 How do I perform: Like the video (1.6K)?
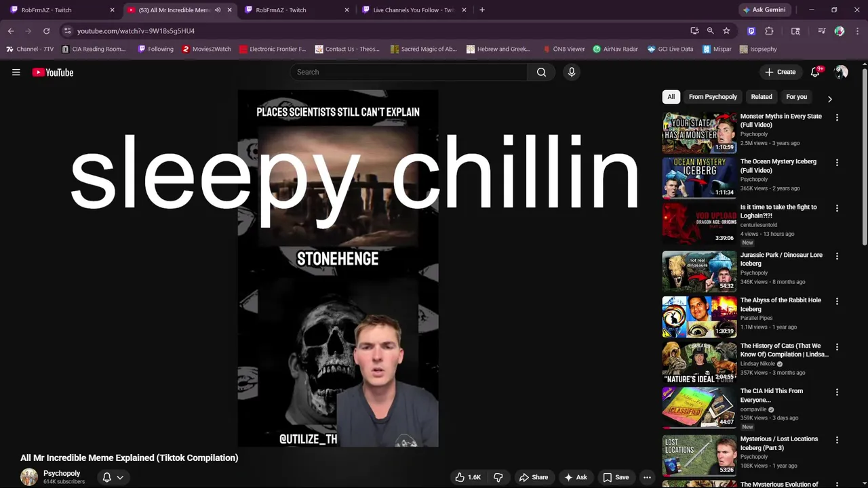click(468, 477)
